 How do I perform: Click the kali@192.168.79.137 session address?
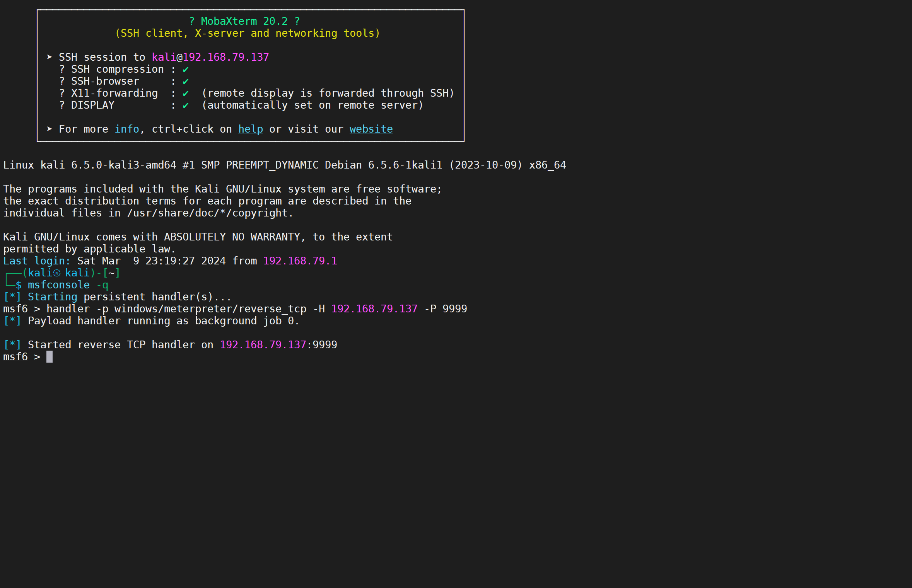pos(210,57)
